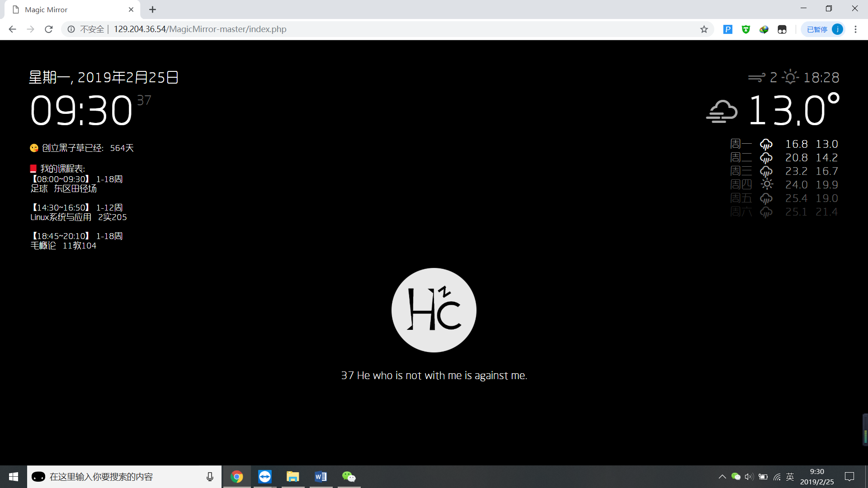This screenshot has height=488, width=868.
Task: Bookmark this page with star icon
Action: 704,29
